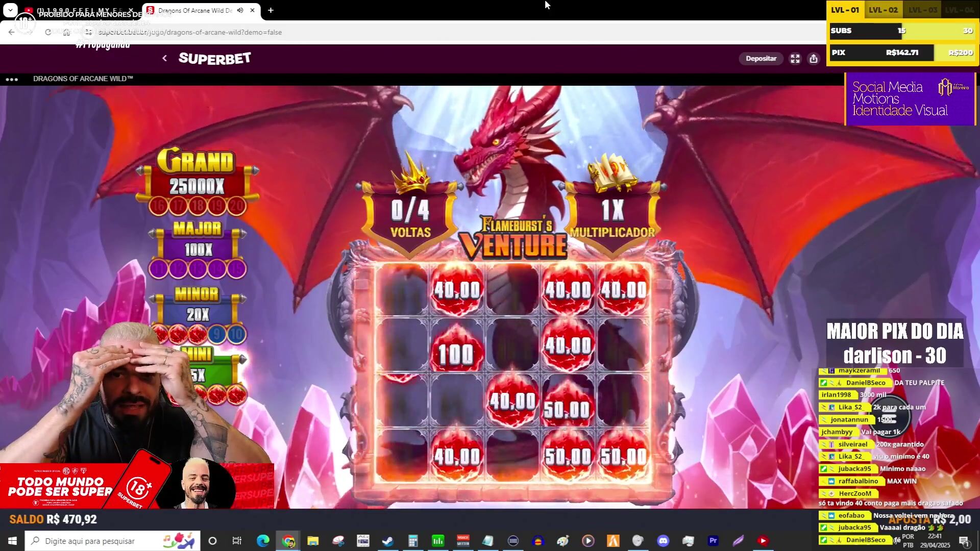Open Adobe Premiere Pro from the taskbar
Viewport: 980px width, 551px height.
coord(713,541)
